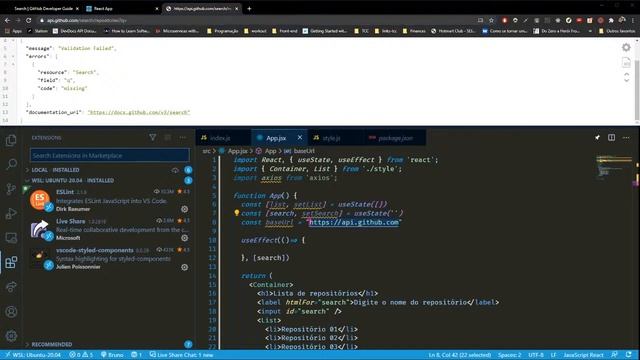
Task: Collapse JSON errors array in browser
Action: point(13,56)
